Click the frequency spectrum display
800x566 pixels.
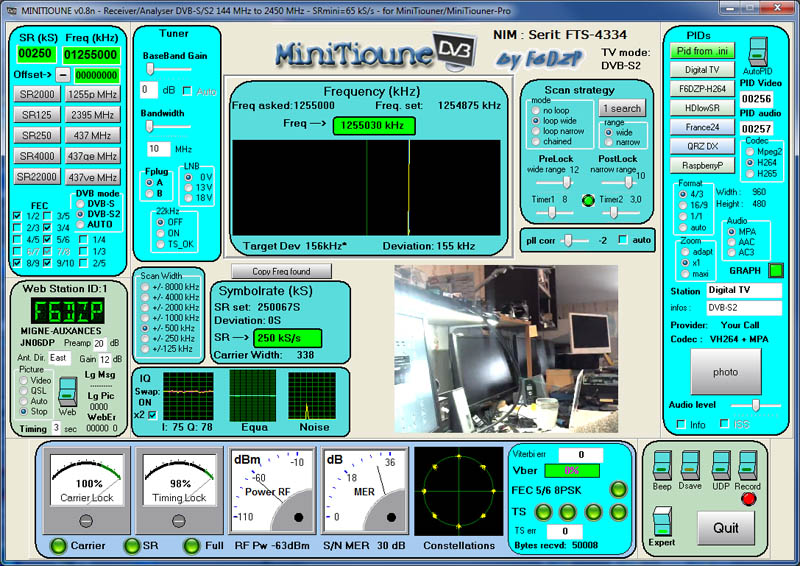[366, 187]
